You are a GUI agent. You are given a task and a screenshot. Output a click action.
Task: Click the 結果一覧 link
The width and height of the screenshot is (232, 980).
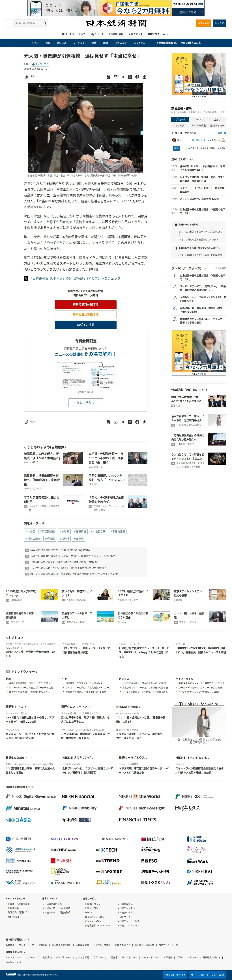[x=222, y=133]
